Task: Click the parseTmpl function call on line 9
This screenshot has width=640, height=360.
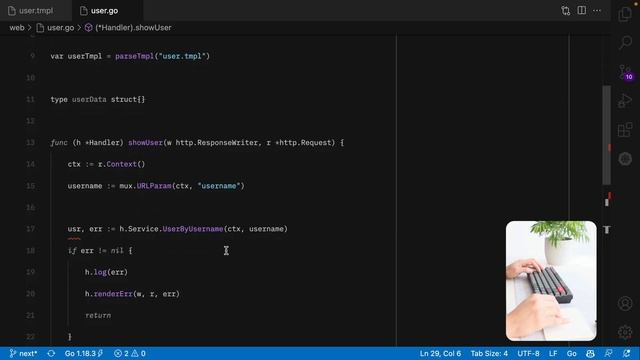Action: 134,56
